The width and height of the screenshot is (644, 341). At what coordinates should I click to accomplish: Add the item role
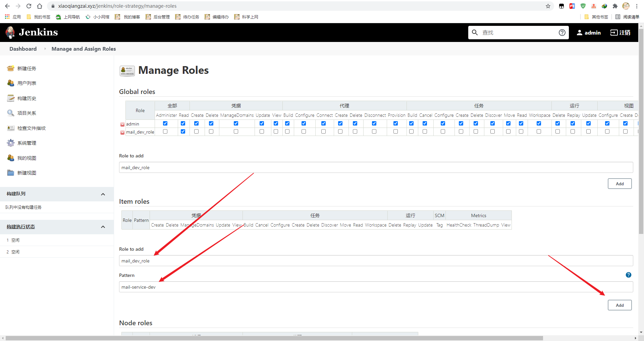pos(620,305)
